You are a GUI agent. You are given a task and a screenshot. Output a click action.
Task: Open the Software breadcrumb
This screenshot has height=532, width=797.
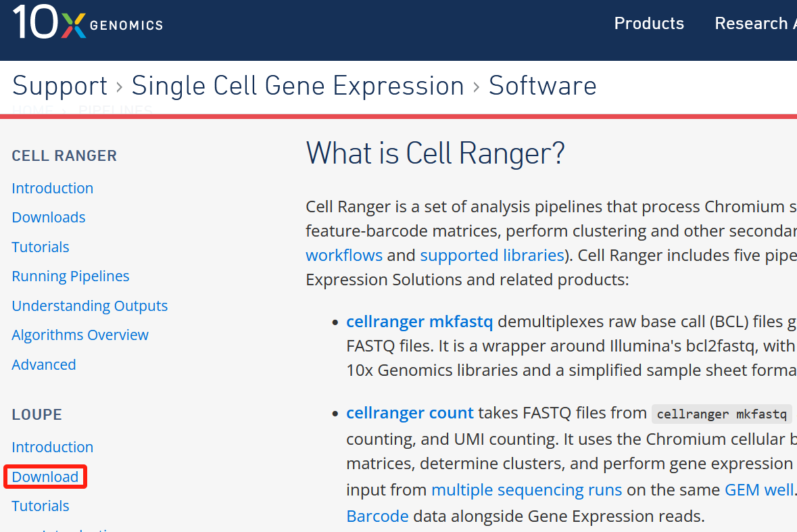(x=542, y=86)
